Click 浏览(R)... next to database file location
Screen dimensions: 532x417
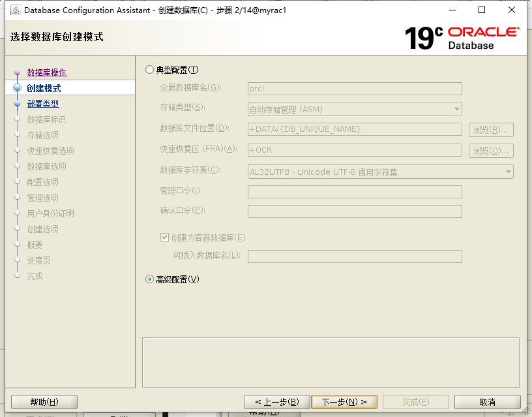coord(491,130)
